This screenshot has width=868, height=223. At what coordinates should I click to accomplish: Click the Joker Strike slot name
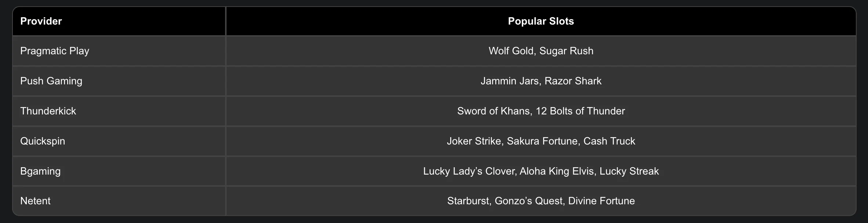point(474,141)
